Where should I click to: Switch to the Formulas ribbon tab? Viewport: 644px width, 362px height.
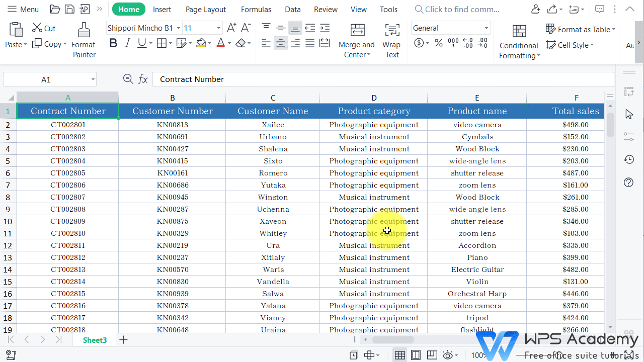pos(256,9)
